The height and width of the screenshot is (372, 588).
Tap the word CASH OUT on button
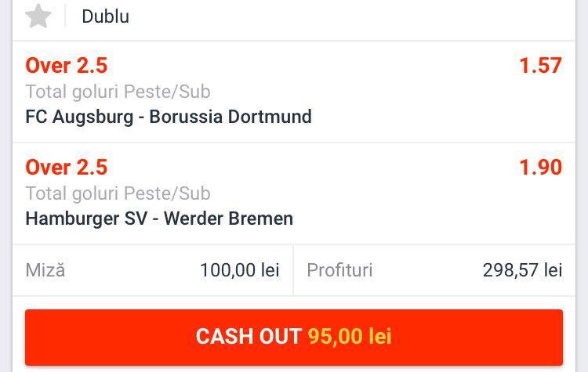[x=249, y=336]
